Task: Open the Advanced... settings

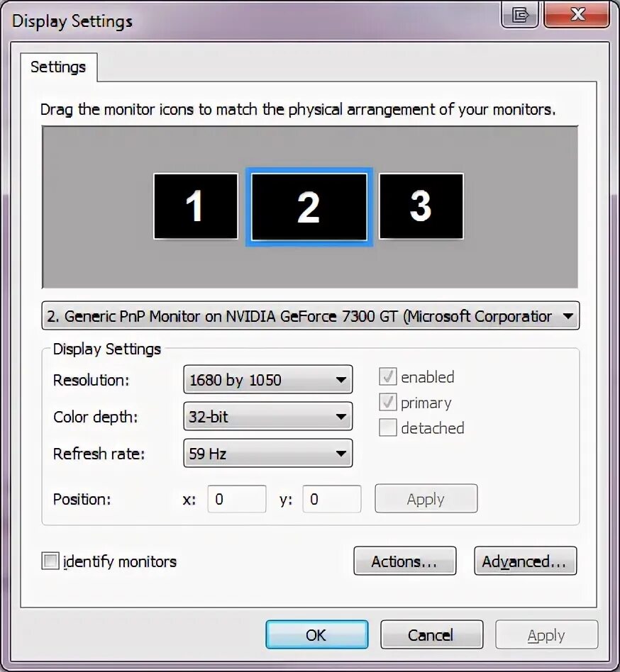Action: click(525, 561)
